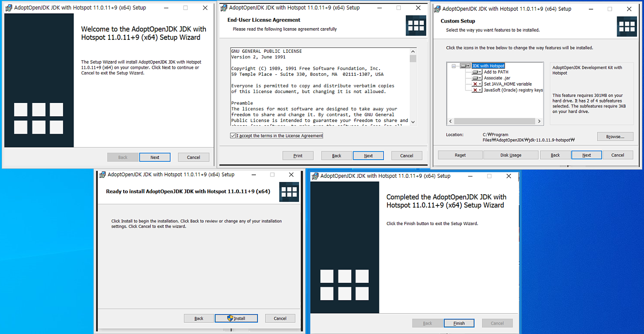Click the Ready to install window's title bar icon

click(x=103, y=175)
